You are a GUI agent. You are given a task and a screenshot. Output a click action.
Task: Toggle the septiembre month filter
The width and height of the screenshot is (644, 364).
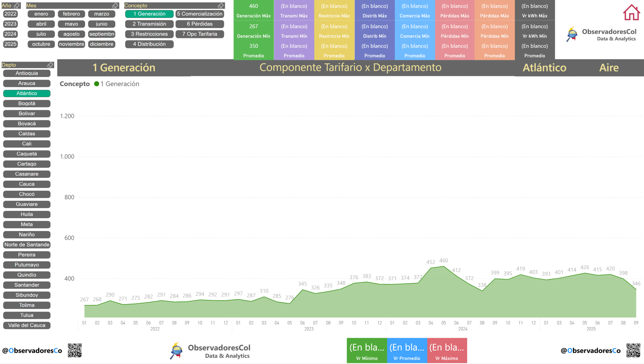(102, 34)
